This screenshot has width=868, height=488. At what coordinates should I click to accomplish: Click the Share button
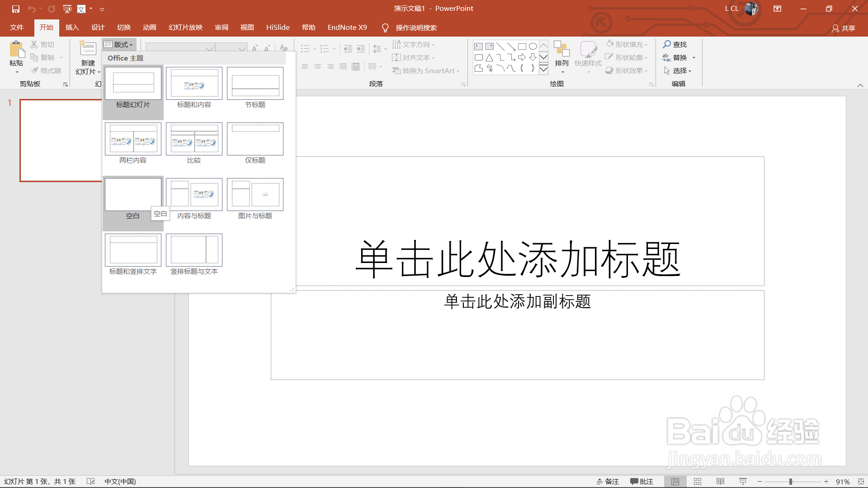tap(844, 28)
